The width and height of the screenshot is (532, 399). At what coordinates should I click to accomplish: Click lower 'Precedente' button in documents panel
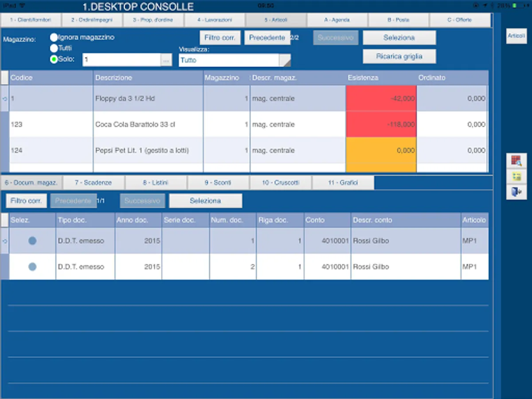click(73, 201)
